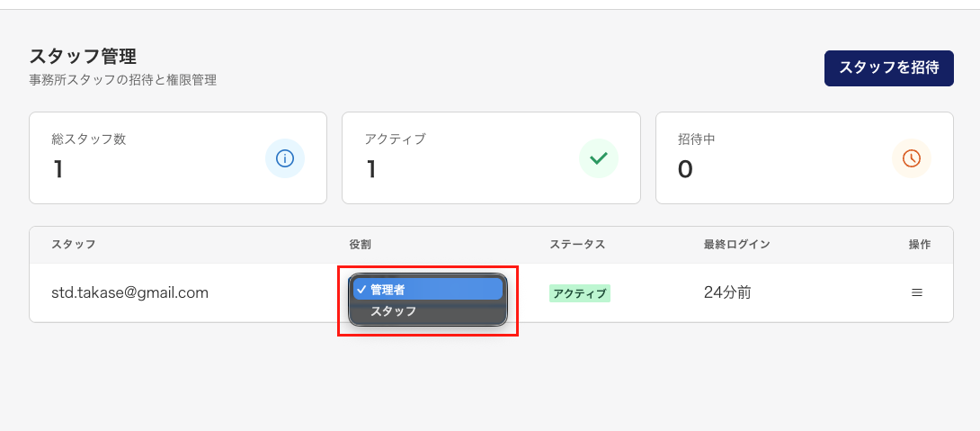Viewport: 980px width, 431px height.
Task: Click the スタッフを招待 button
Action: [888, 67]
